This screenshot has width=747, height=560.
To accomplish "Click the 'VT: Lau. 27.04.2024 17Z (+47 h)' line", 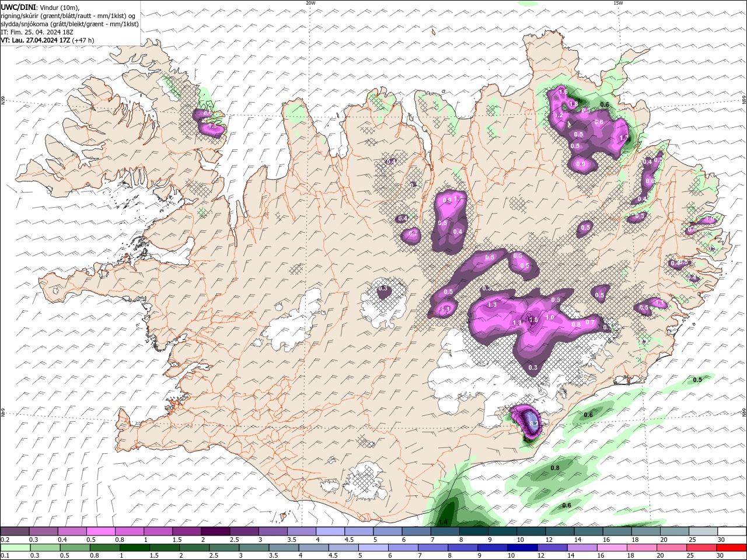I will (48, 40).
